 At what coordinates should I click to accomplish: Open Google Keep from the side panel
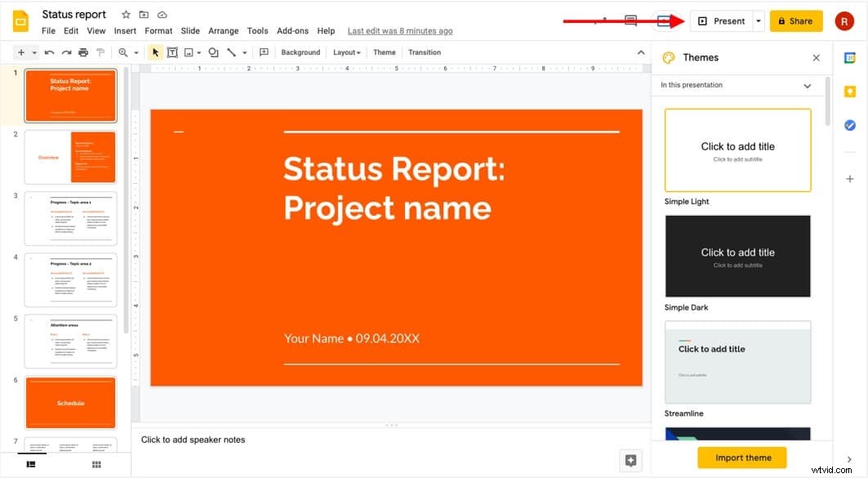tap(849, 91)
